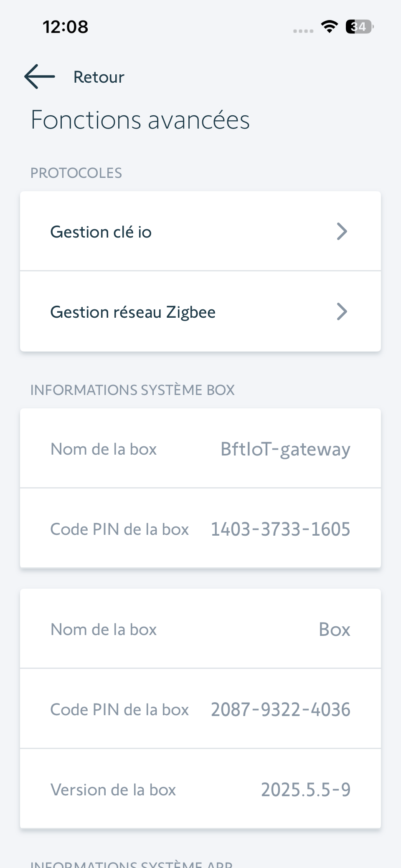Expand the Gestion réseau Zigbee chevron
The width and height of the screenshot is (401, 868).
click(342, 312)
